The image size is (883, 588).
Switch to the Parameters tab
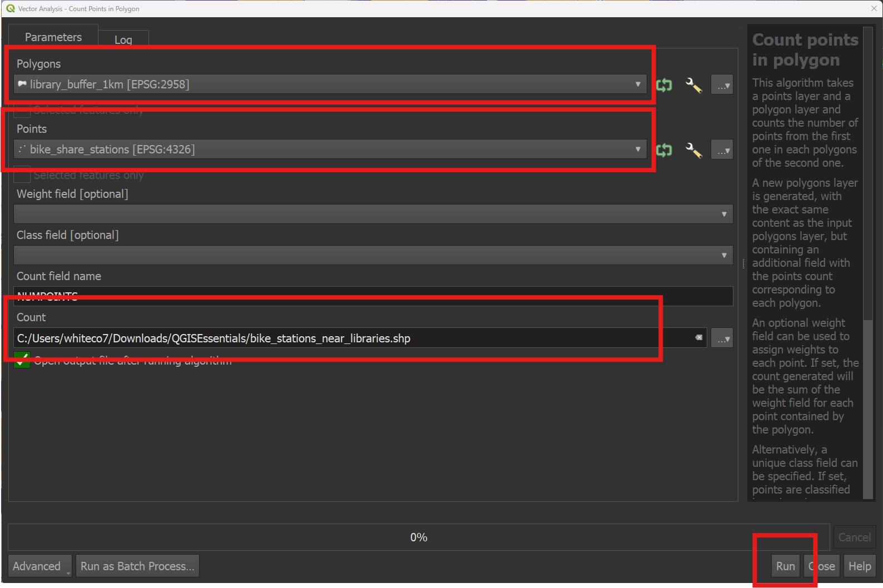[53, 37]
